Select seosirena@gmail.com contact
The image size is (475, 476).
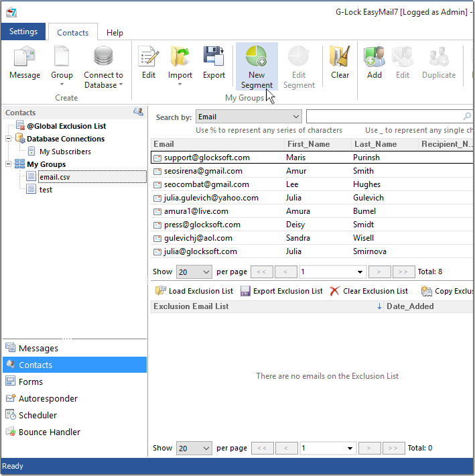312,171
